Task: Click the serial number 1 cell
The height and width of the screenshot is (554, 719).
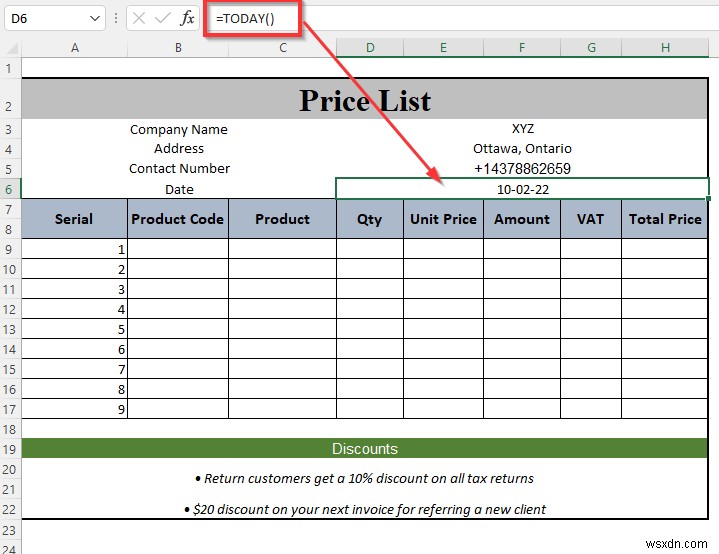Action: pyautogui.click(x=74, y=249)
